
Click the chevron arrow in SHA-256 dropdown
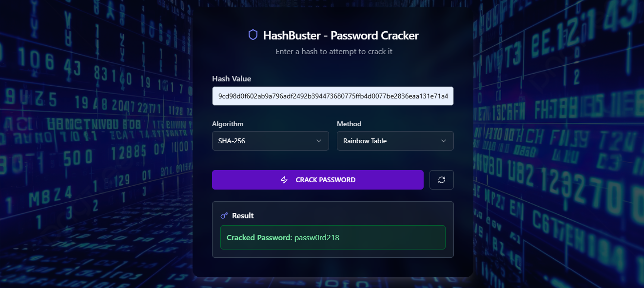pyautogui.click(x=319, y=141)
